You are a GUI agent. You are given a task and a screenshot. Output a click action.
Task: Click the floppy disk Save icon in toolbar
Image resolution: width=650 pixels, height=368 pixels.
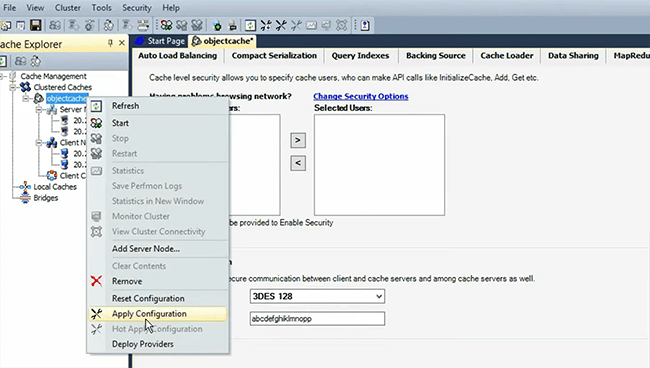click(x=36, y=26)
